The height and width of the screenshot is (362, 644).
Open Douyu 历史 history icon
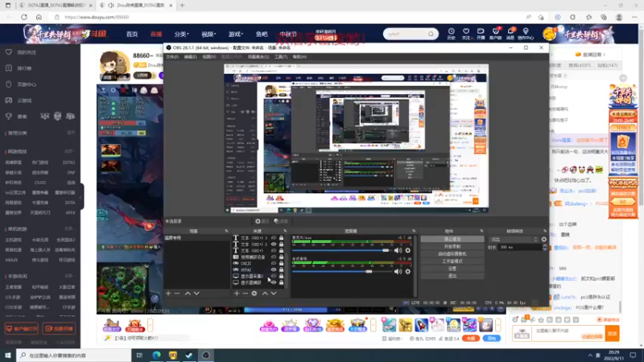[451, 34]
